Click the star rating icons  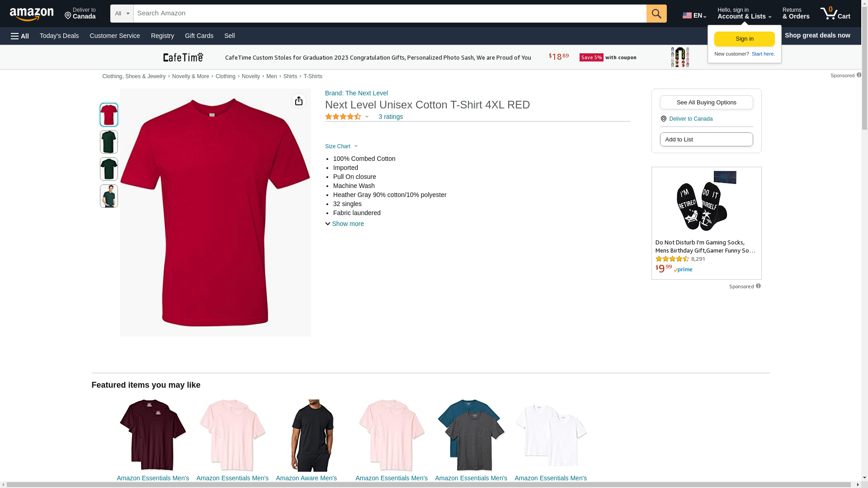pyautogui.click(x=343, y=117)
